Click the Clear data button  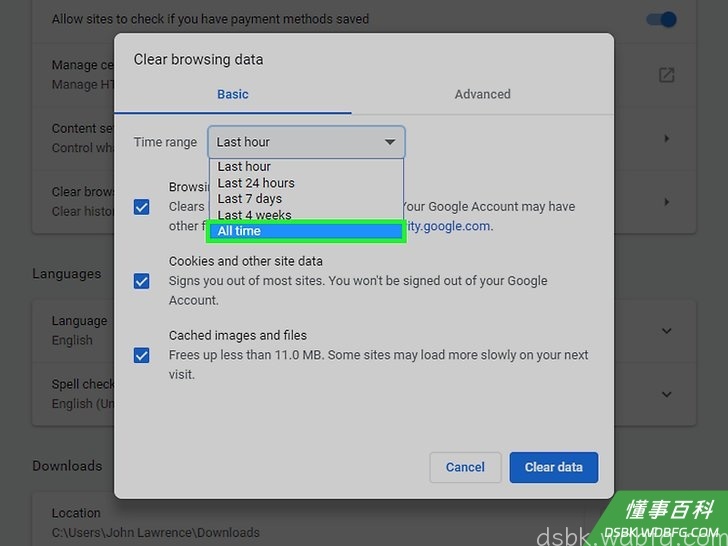553,467
